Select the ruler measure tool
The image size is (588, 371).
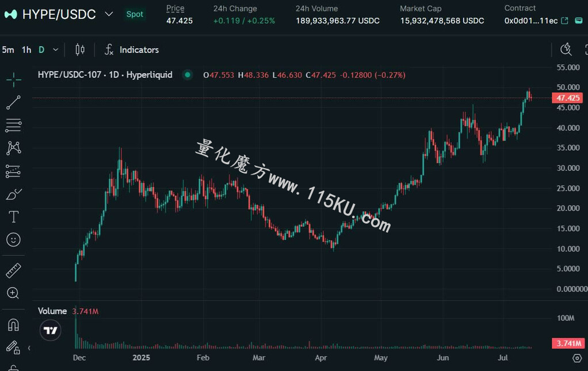tap(13, 270)
